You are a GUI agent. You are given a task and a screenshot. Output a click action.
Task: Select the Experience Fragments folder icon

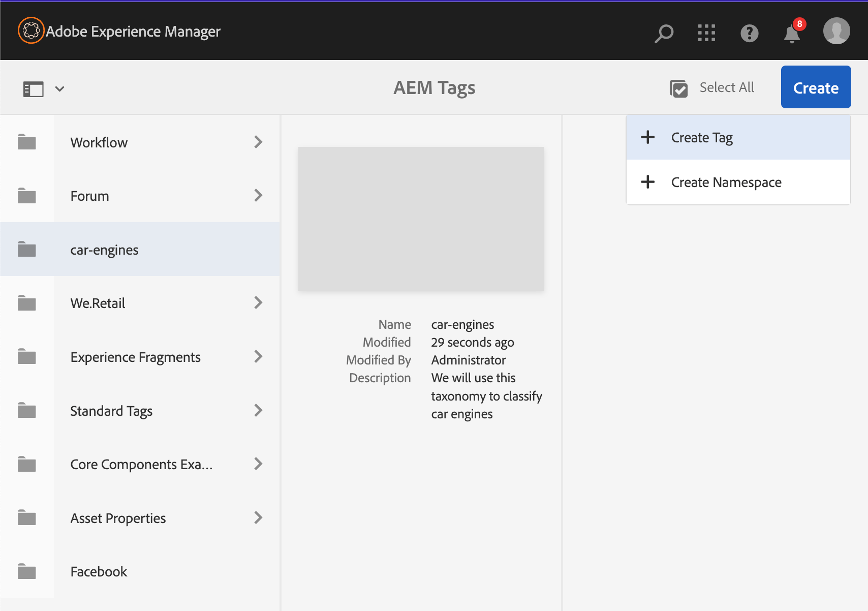(27, 356)
